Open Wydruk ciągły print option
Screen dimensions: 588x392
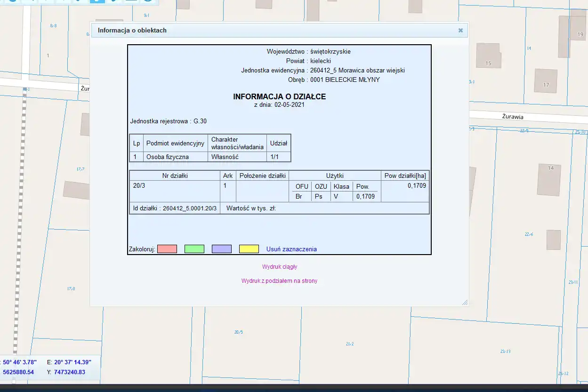(279, 267)
